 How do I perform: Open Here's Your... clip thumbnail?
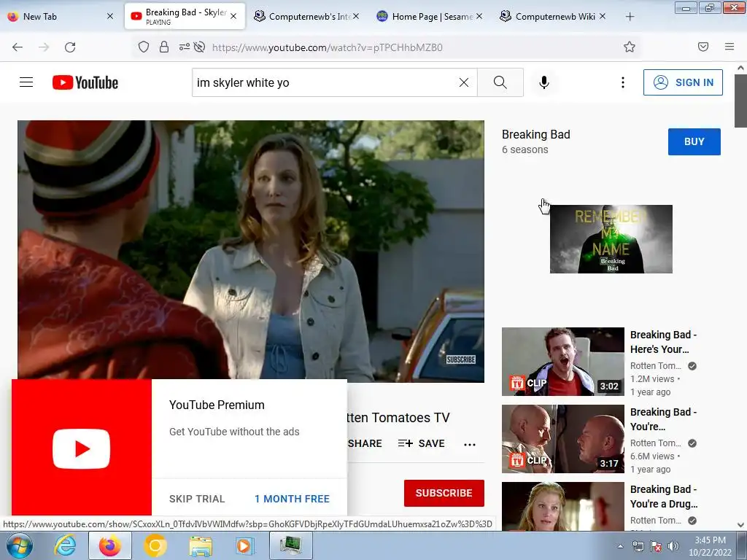coord(563,362)
